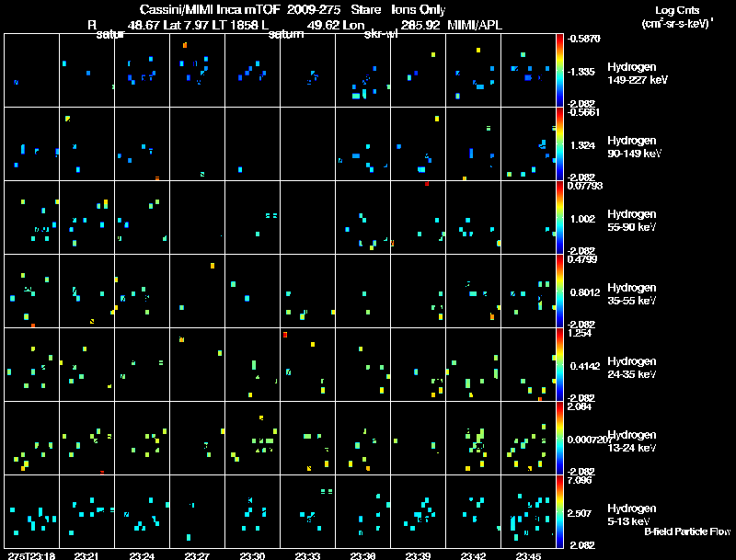Screen dimensions: 736x560
Task: Click the '-0.5661' colorbar value
Action: tap(583, 112)
